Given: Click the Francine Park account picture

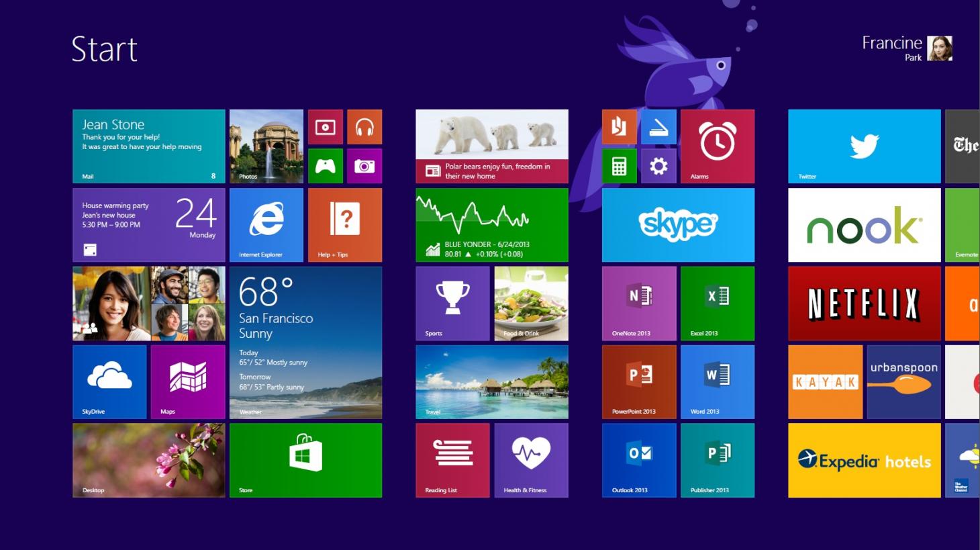Looking at the screenshot, I should click(x=939, y=48).
